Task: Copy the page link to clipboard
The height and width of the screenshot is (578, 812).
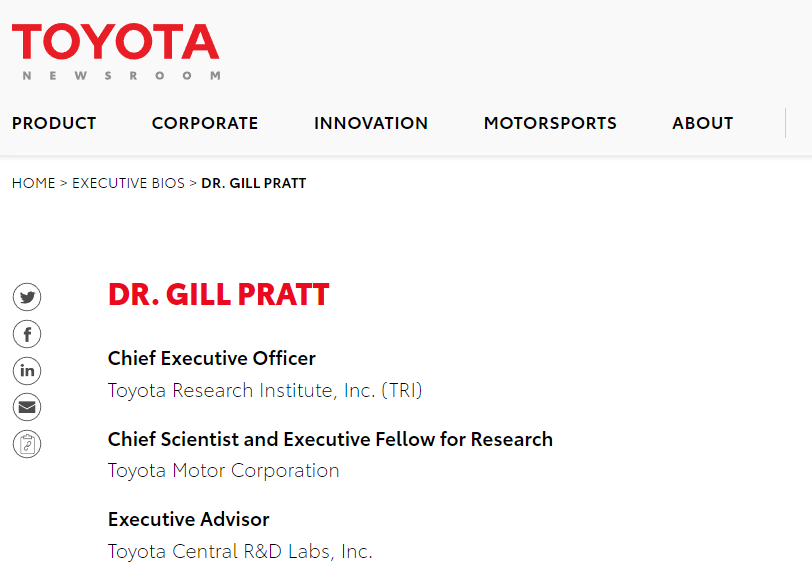Action: coord(27,444)
